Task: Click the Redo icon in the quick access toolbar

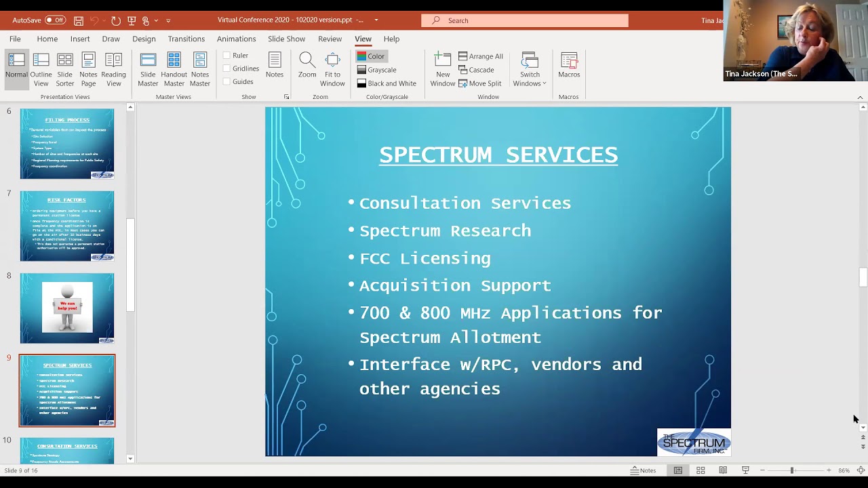Action: click(116, 20)
